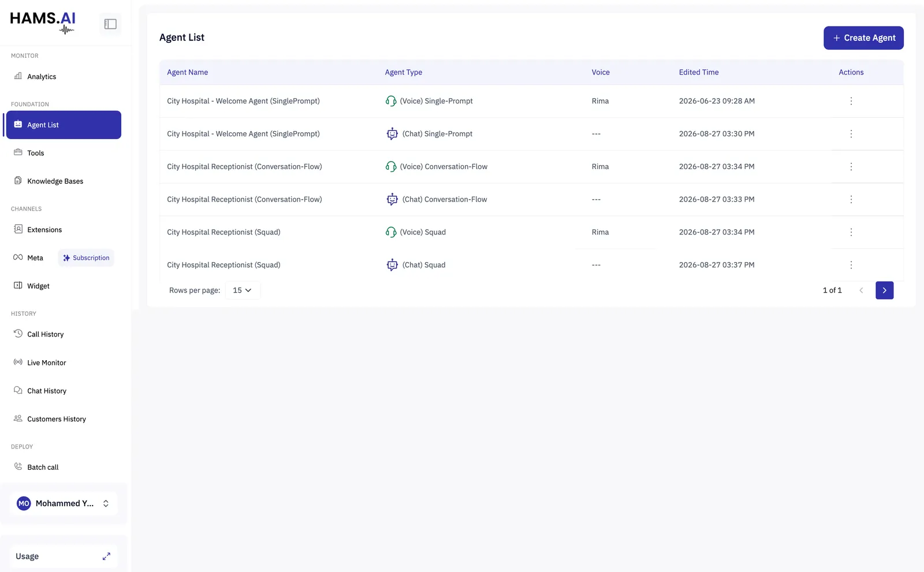Expand the Usage panel arrow icon
This screenshot has height=572, width=924.
[106, 556]
